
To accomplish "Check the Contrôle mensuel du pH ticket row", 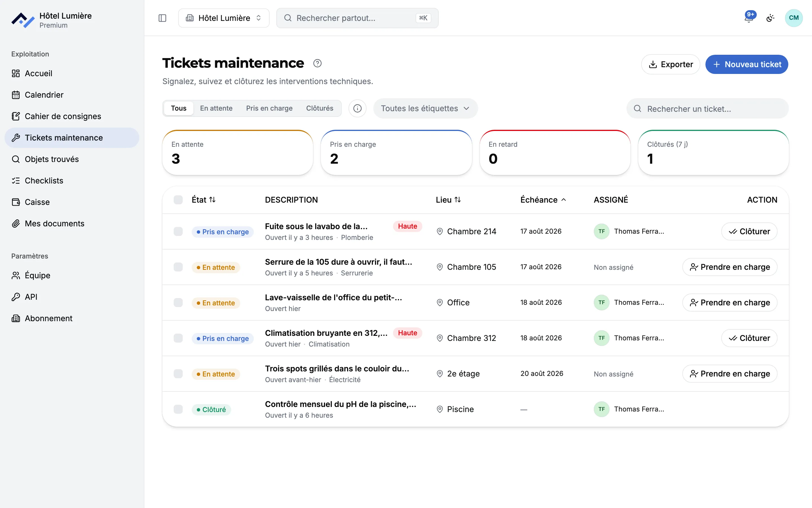I will 178,410.
